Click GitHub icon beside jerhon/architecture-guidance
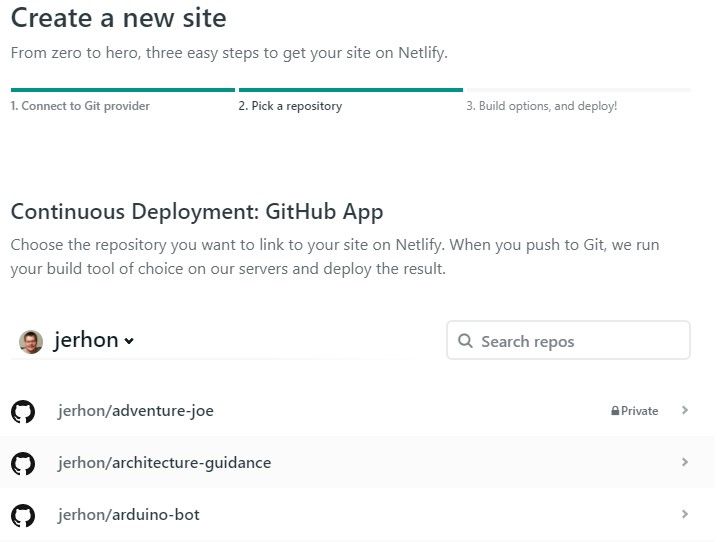Screen dimensions: 720x542 point(23,463)
